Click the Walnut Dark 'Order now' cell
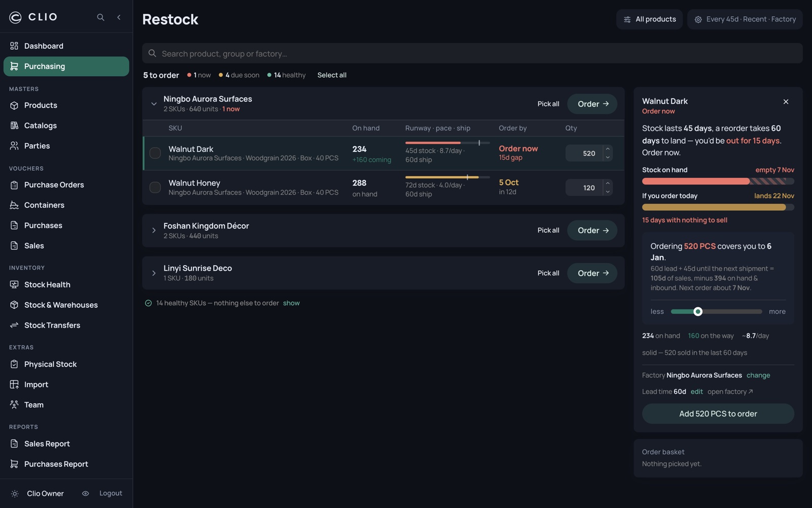Image resolution: width=812 pixels, height=508 pixels. coord(518,153)
